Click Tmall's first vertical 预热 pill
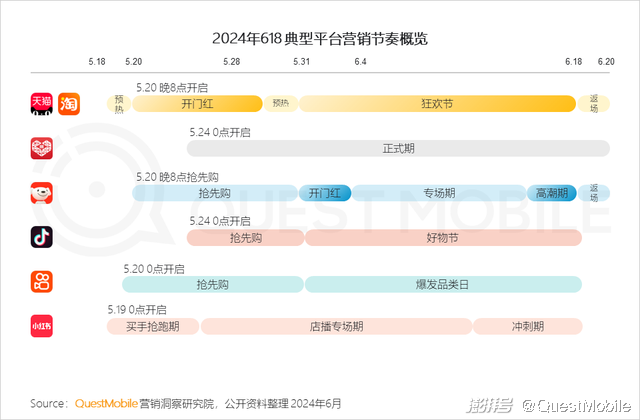Viewport: 640px width, 420px height. click(119, 104)
